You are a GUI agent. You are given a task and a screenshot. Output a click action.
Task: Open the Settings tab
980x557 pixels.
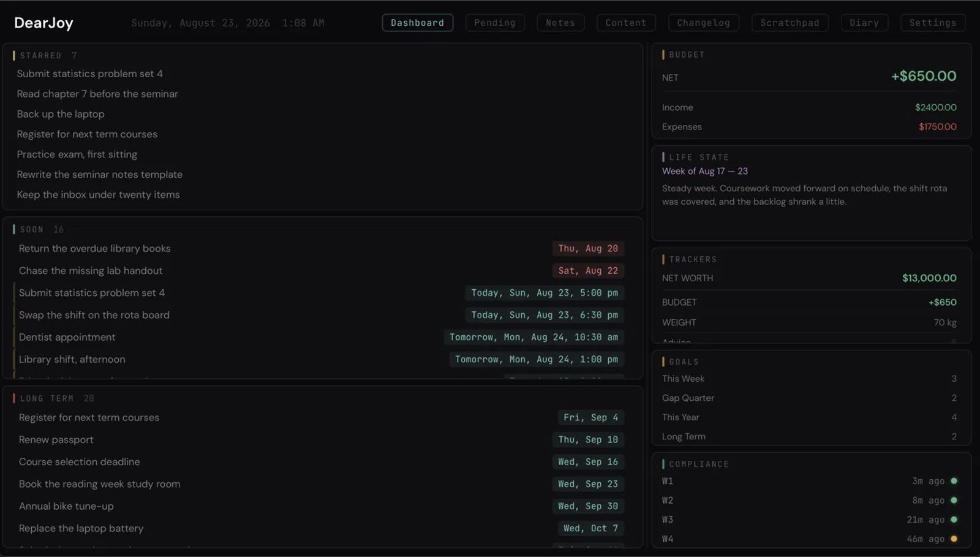933,23
